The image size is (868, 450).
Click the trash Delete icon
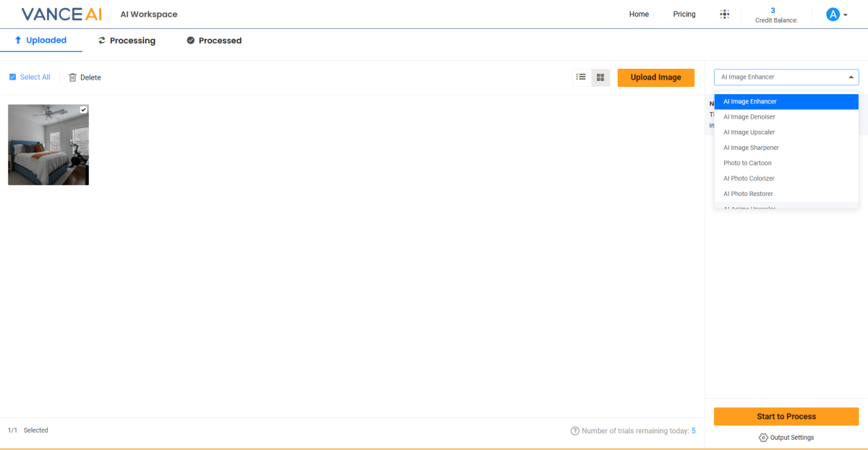pos(72,77)
